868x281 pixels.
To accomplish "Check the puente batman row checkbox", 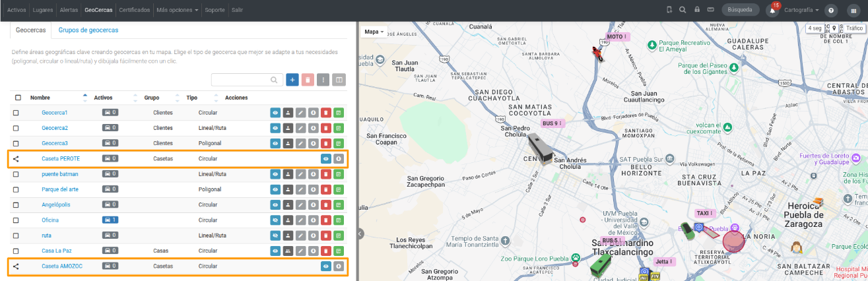I will click(16, 174).
